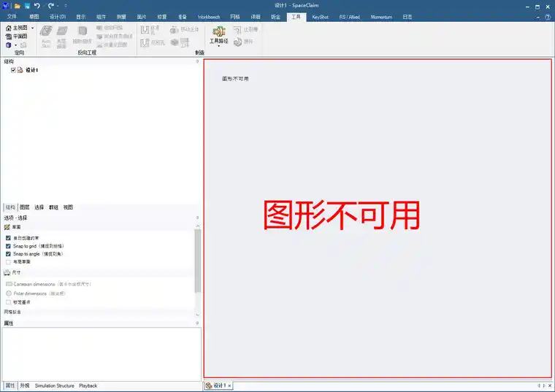The width and height of the screenshot is (555, 392).
Task: Click the blue cube view orientation icon
Action: [x=9, y=45]
